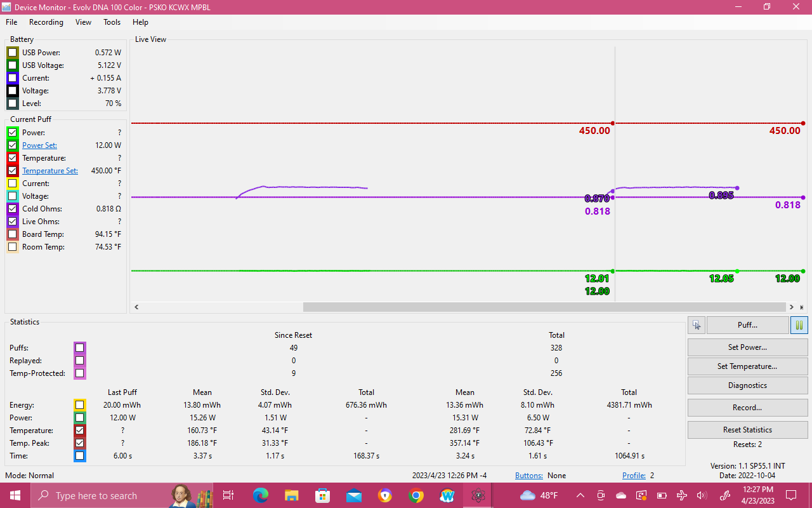Screen dimensions: 812x508
Task: Check the Energy statistics checkbox
Action: coord(79,404)
